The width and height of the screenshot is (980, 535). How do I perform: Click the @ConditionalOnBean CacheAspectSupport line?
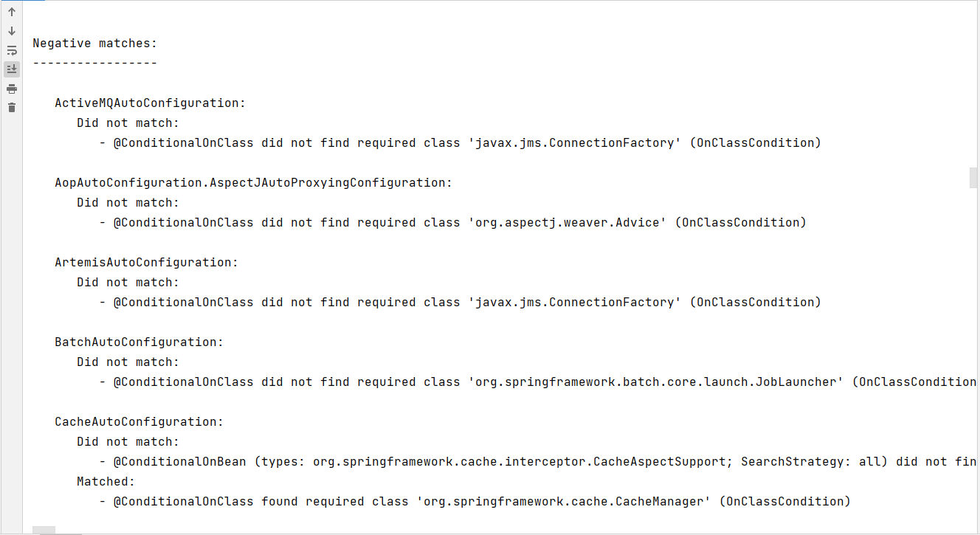click(x=538, y=462)
